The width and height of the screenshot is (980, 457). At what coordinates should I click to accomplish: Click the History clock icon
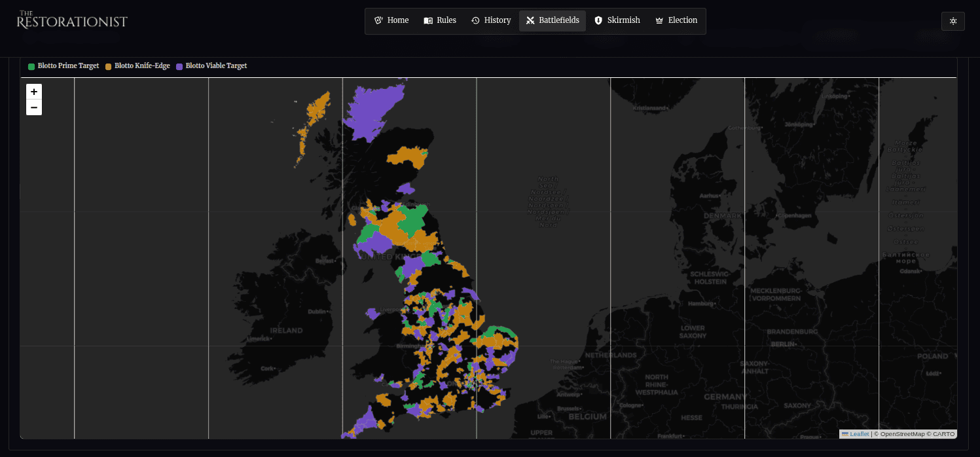pyautogui.click(x=475, y=20)
